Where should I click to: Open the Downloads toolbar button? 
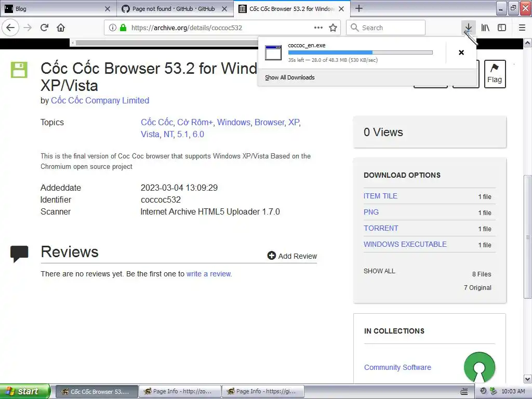click(468, 28)
